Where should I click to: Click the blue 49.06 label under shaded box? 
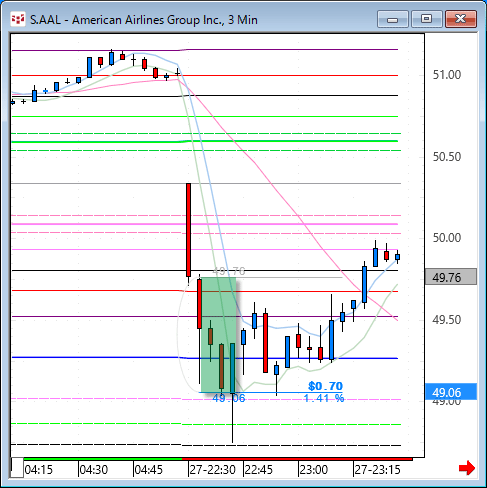coord(229,398)
